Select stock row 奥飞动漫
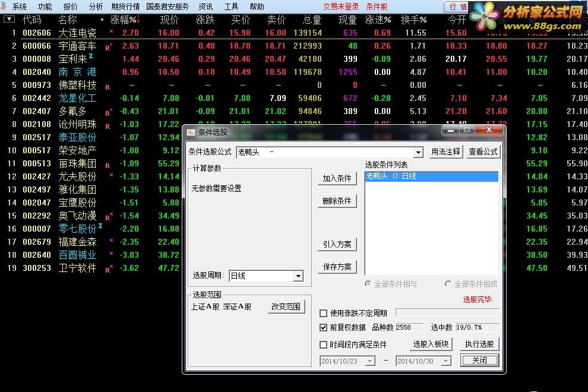This screenshot has height=392, width=588. point(91,216)
